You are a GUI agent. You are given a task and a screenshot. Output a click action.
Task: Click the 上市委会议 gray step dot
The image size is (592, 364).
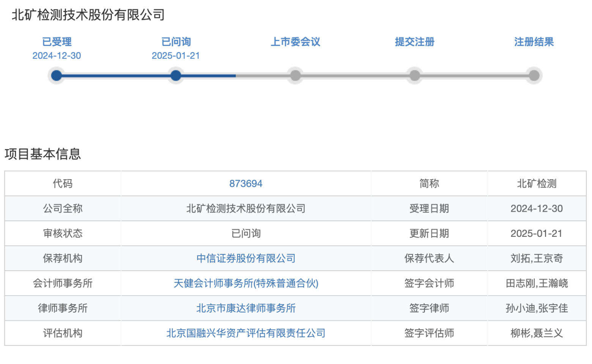tap(295, 76)
